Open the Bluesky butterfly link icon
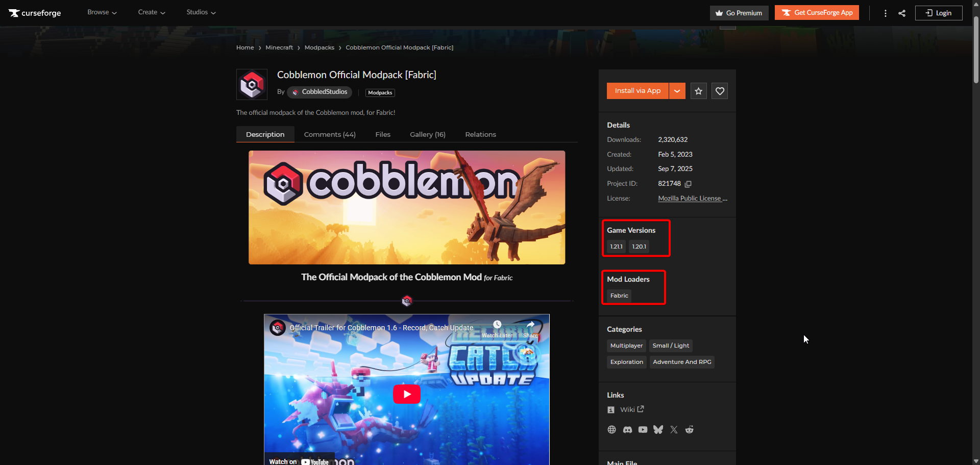 pos(658,430)
